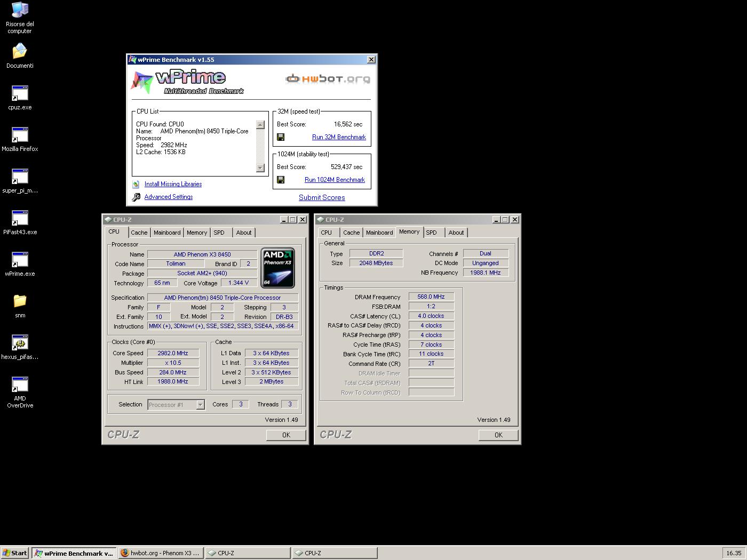Click AMD Phenom X3 logo badge
This screenshot has width=747, height=560.
[277, 268]
